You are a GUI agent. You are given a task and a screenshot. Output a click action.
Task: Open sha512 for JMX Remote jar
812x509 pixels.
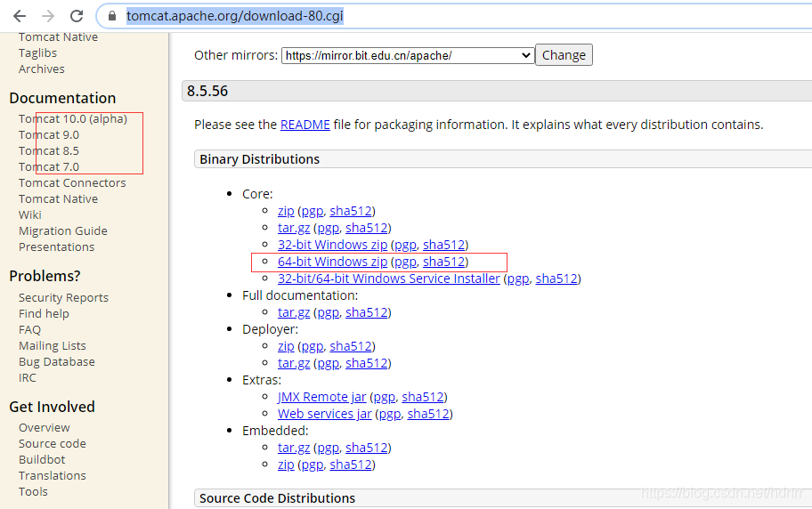pos(423,397)
